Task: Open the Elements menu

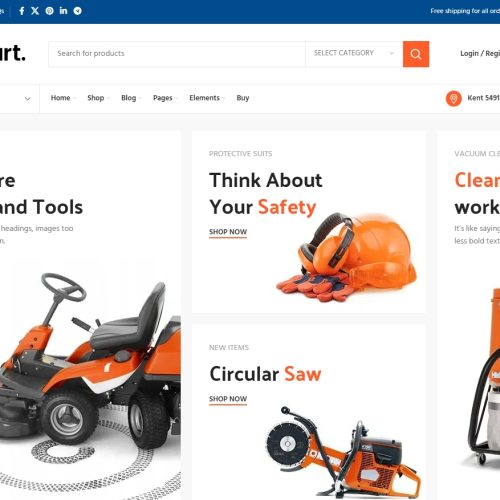Action: click(205, 98)
